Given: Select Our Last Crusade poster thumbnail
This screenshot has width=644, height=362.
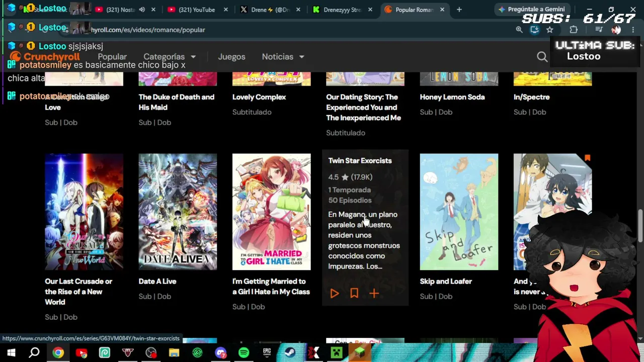Looking at the screenshot, I should (84, 212).
